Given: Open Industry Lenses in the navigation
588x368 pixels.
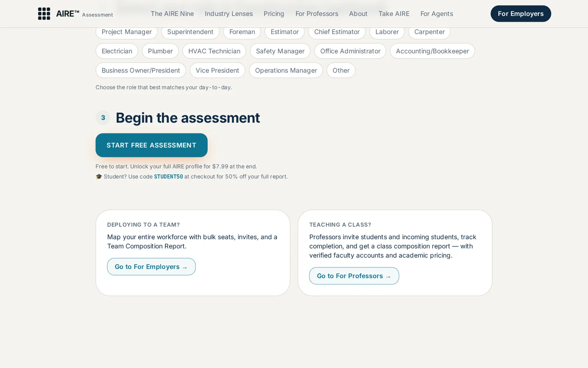Looking at the screenshot, I should click(229, 14).
